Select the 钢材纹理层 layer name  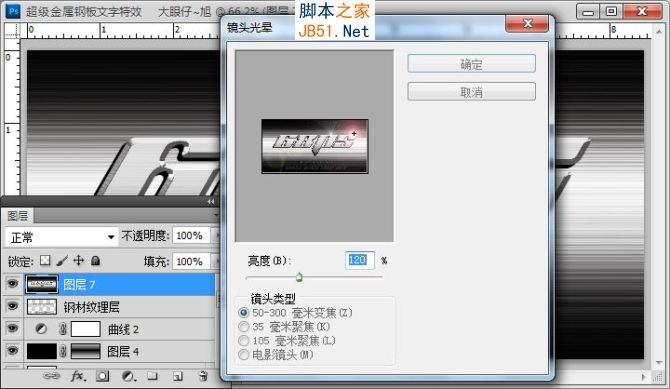point(91,307)
